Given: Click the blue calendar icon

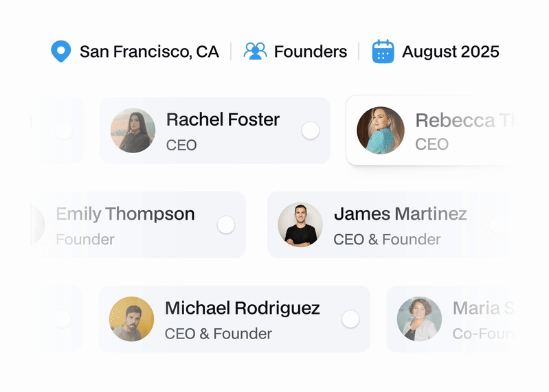Looking at the screenshot, I should point(383,51).
